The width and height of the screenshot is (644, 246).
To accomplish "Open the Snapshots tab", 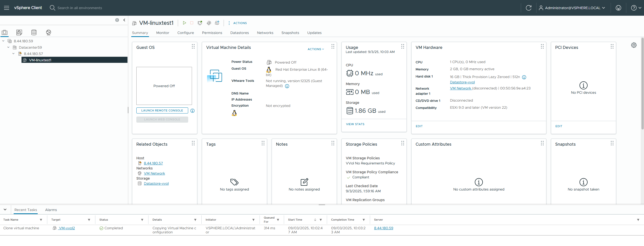I will [x=290, y=33].
